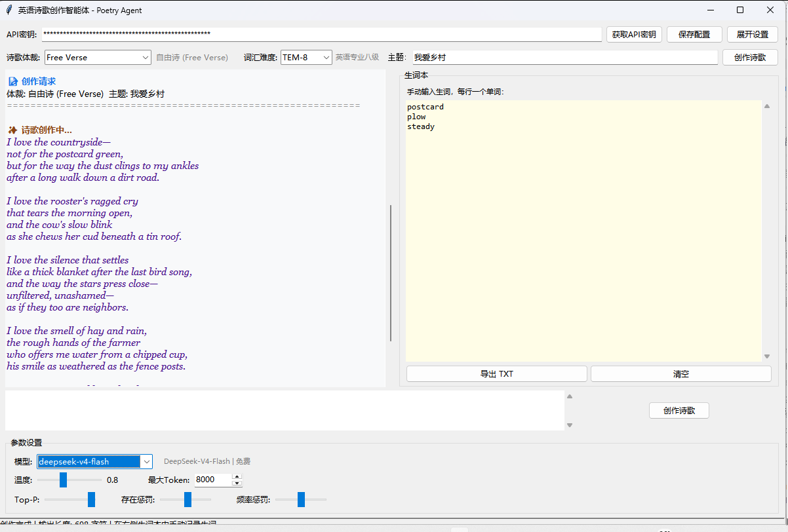Decrease 最大Token with the down arrow
The image size is (788, 532).
click(x=237, y=484)
